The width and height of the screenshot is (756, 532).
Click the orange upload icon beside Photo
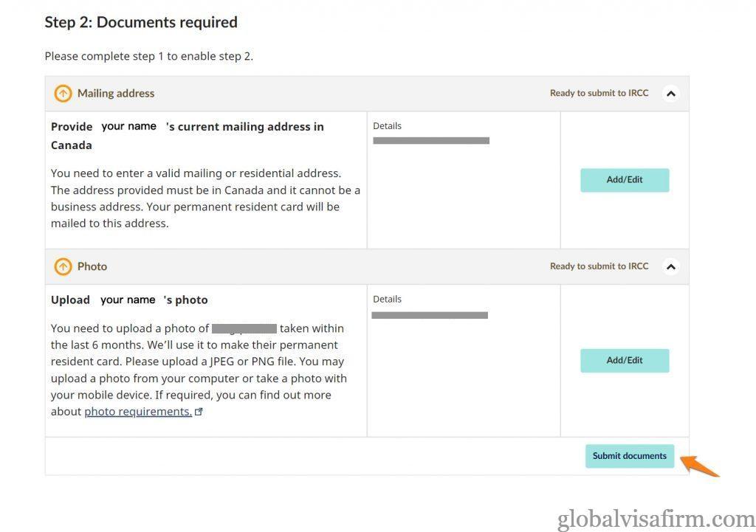[x=63, y=266]
